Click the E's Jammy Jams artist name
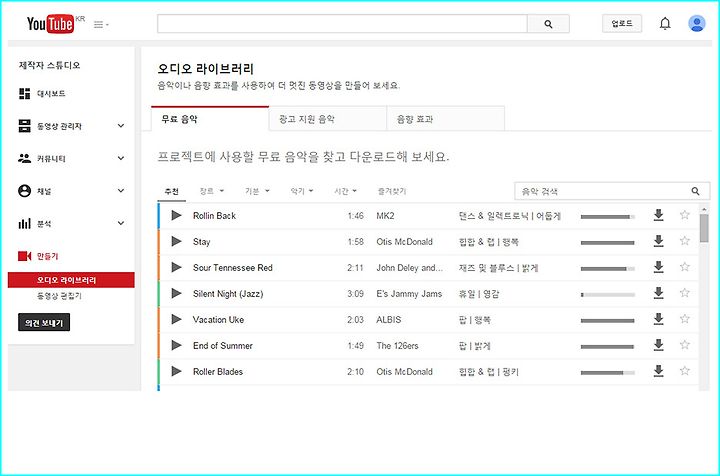This screenshot has height=476, width=720. [x=409, y=294]
